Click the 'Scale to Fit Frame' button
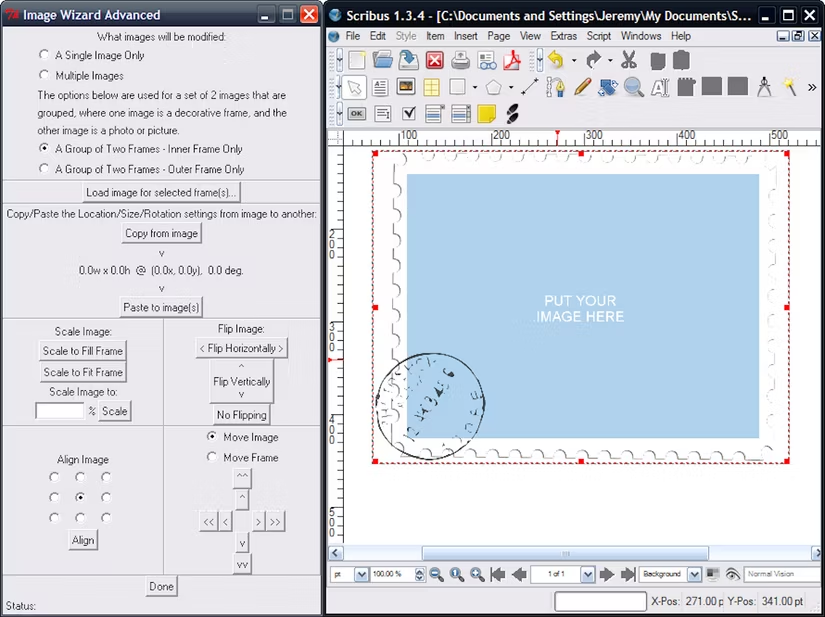The image size is (825, 617). coord(82,371)
